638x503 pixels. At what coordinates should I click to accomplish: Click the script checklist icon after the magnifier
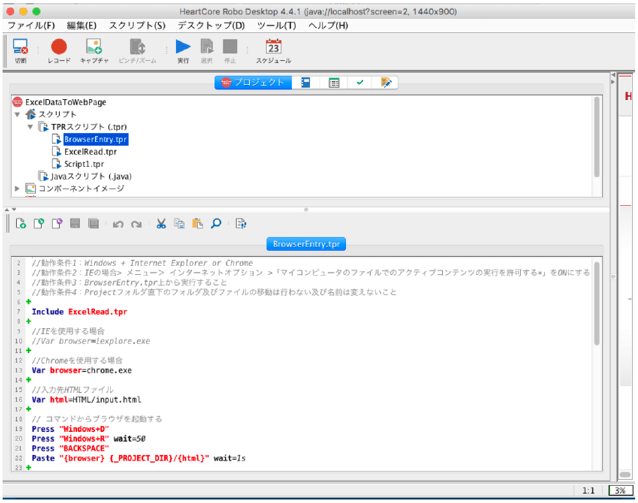point(241,223)
